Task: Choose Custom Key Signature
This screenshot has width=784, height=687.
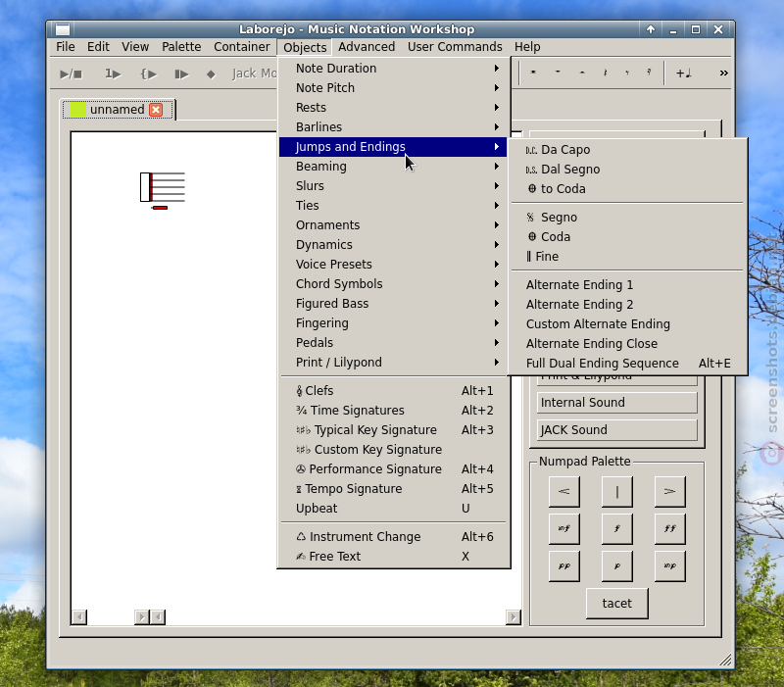Action: tap(394, 449)
